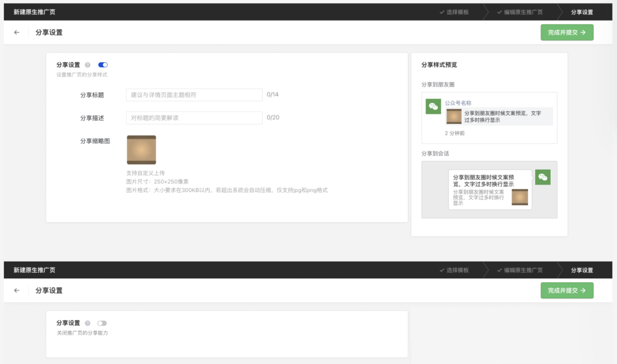Screen dimensions: 617x364
Task: Select the 选择模板 step in the upper step bar
Action: tap(454, 12)
